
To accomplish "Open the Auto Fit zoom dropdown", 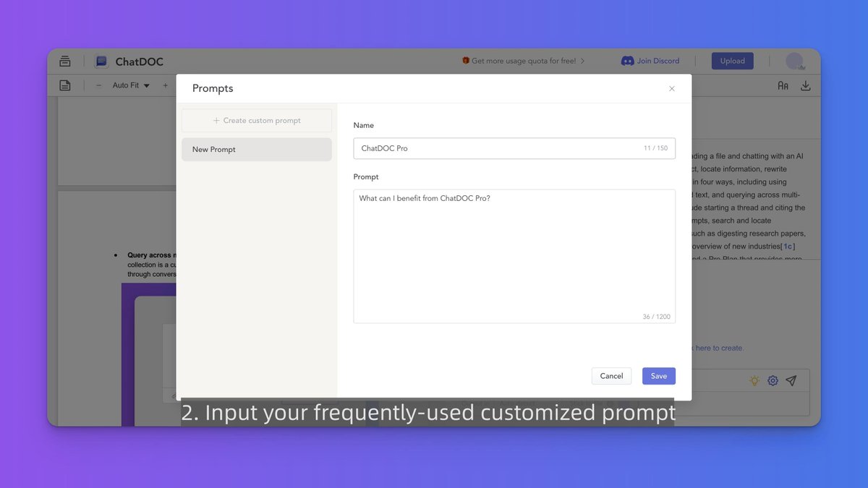I will [131, 85].
